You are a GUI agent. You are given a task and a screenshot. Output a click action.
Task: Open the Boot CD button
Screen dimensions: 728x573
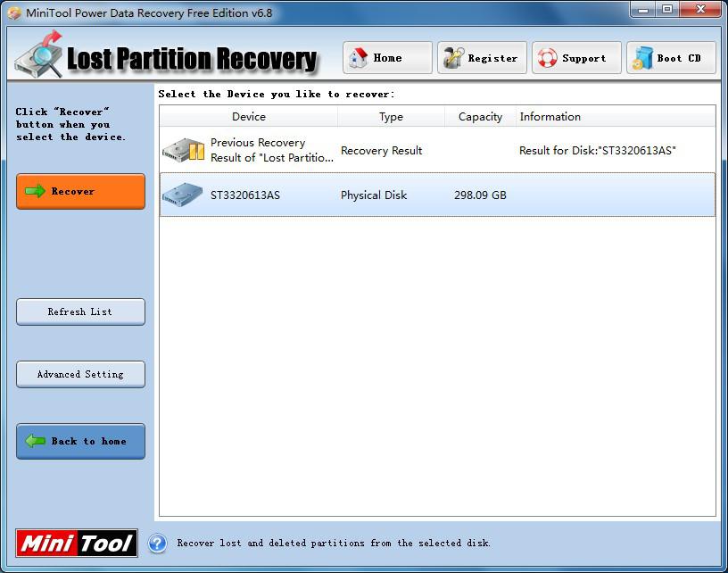(672, 58)
